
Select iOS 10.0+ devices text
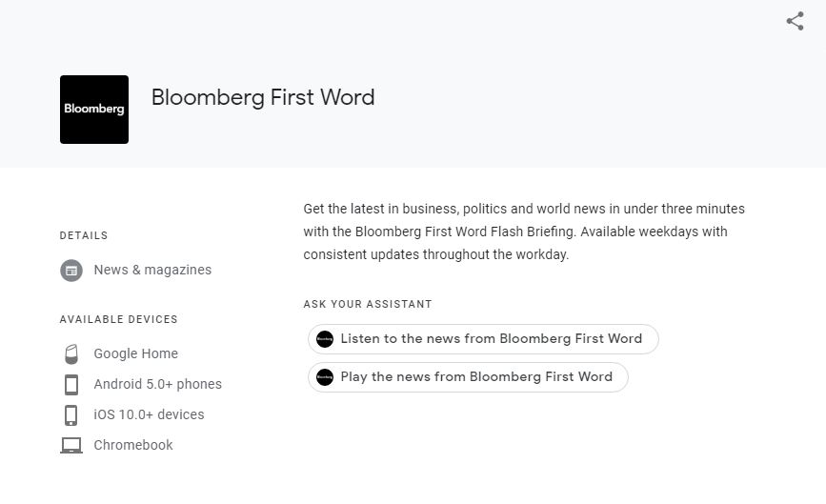click(x=149, y=414)
